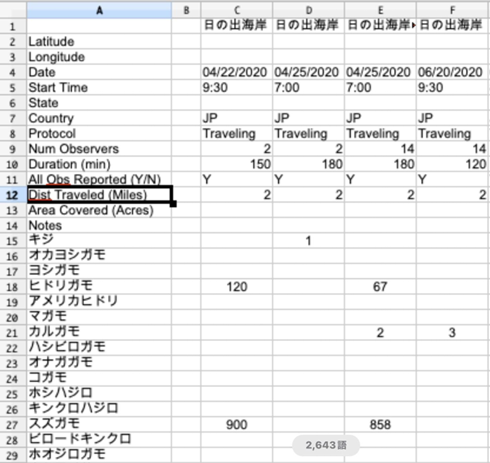Click the '2,643語' word count badge

326,445
